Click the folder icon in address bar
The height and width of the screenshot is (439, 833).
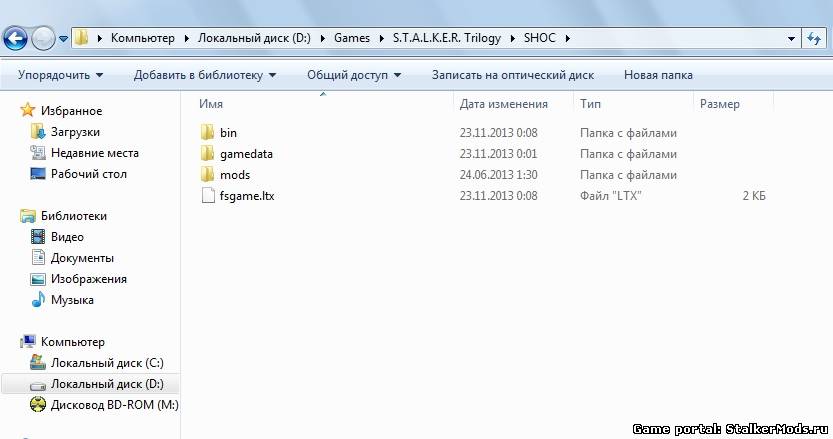(81, 38)
